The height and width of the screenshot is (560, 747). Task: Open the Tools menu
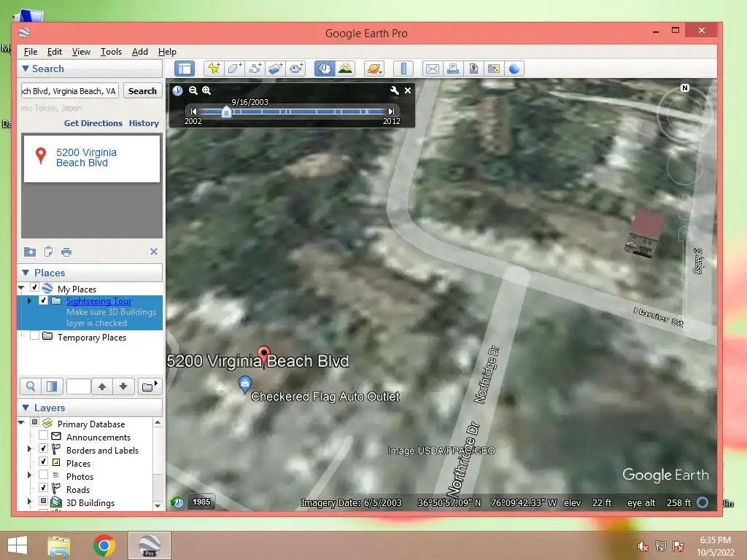111,52
